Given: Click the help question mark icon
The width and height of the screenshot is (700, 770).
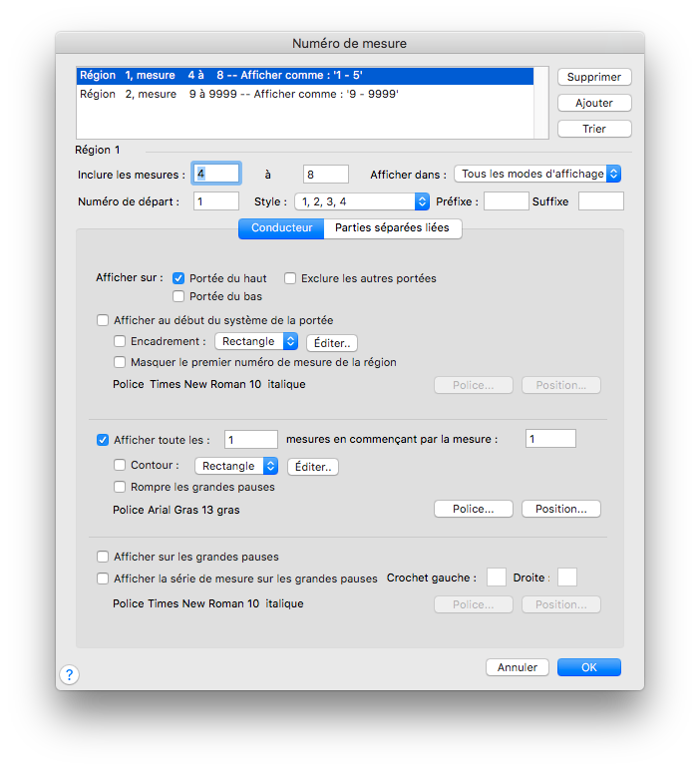Looking at the screenshot, I should [69, 675].
